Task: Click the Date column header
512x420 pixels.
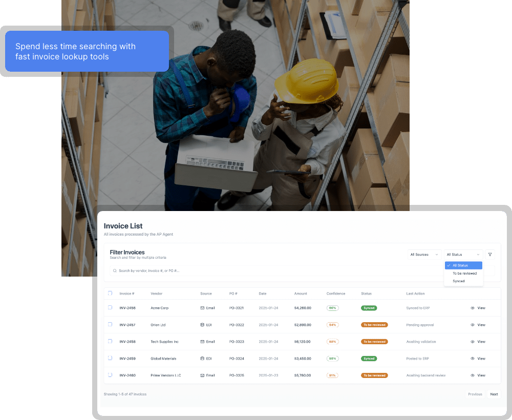Action: click(263, 293)
